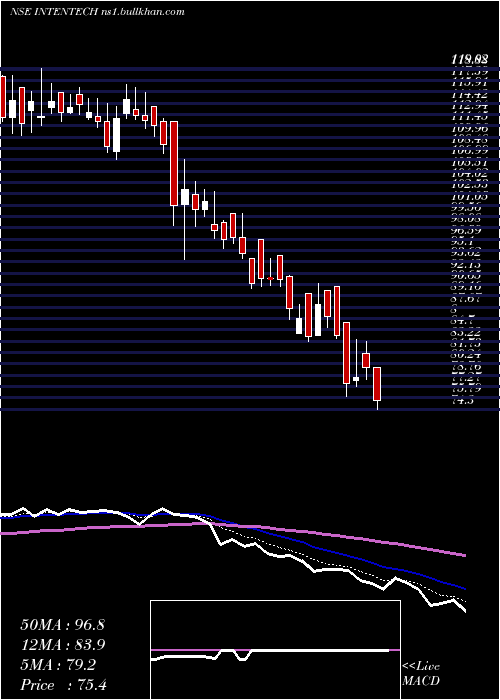The width and height of the screenshot is (500, 700).
Task: Click the 80.24 price axis label
Action: [x=468, y=356]
